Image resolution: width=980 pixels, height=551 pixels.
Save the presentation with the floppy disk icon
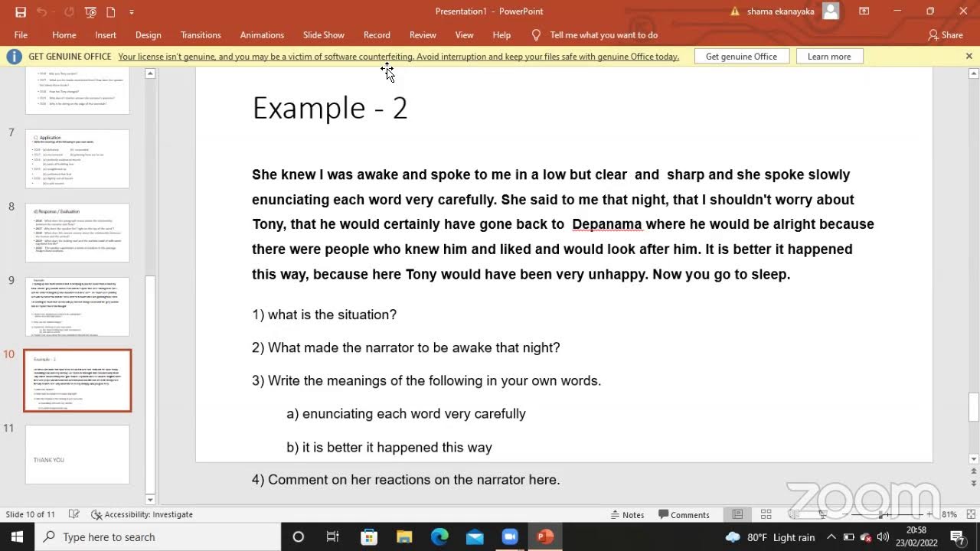coord(21,11)
